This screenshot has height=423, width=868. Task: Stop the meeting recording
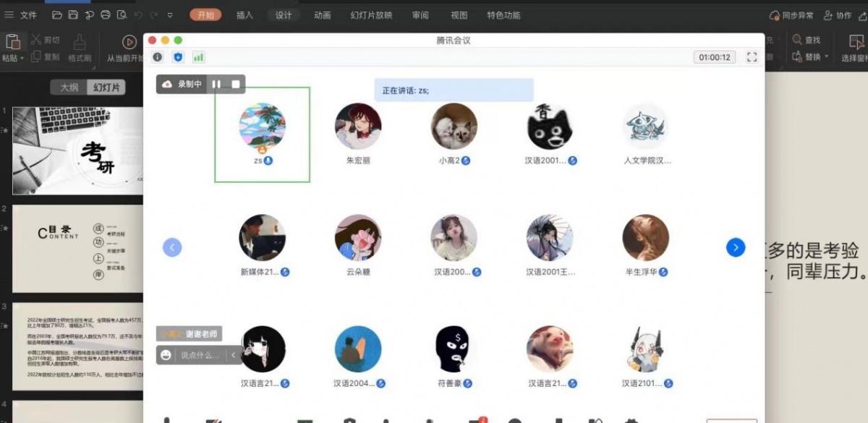tap(236, 85)
